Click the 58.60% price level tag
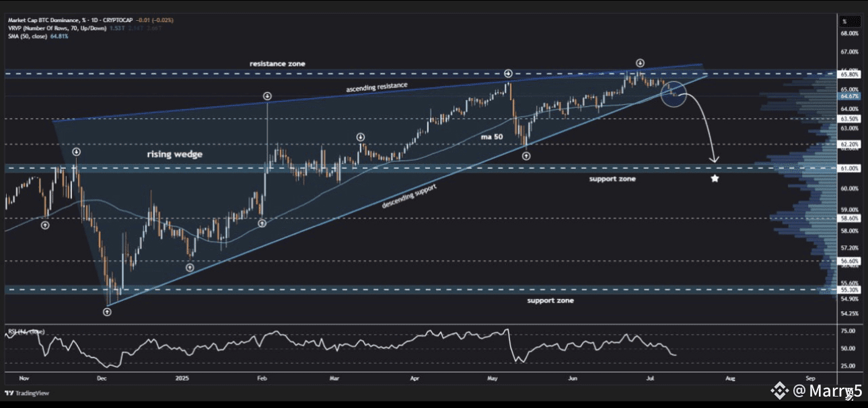Screen dimensions: 868x408 (849, 218)
